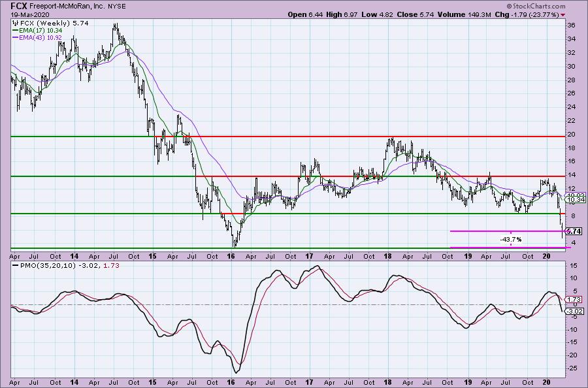This screenshot has height=388, width=588.
Task: Click the price-bar icon before FCX (Weekly)
Action: point(16,24)
